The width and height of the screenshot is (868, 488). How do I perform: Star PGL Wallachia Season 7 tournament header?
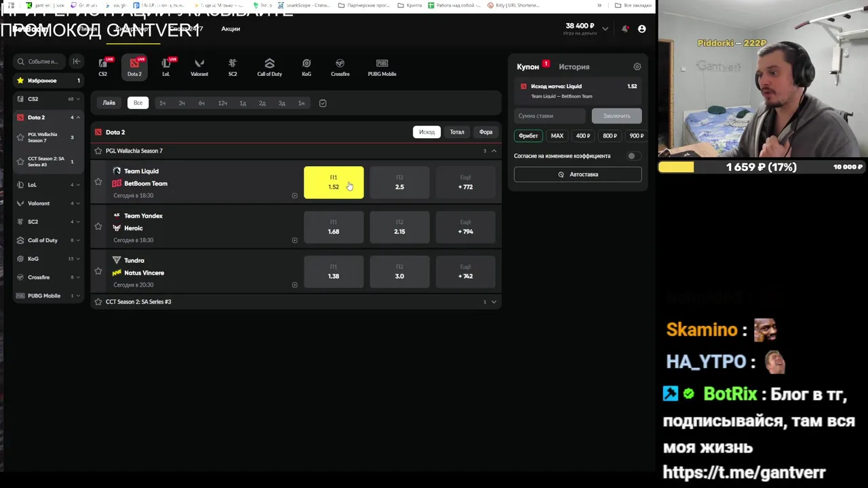pos(98,150)
